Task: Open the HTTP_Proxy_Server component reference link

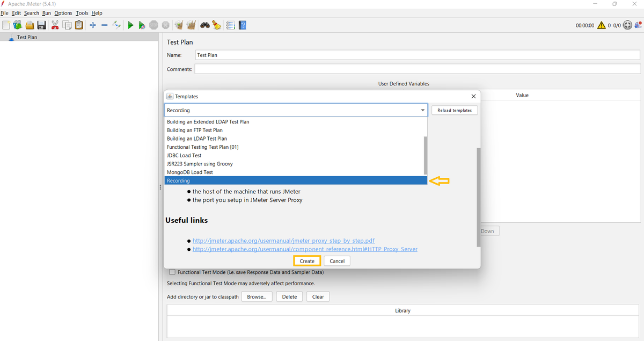Action: (x=305, y=249)
